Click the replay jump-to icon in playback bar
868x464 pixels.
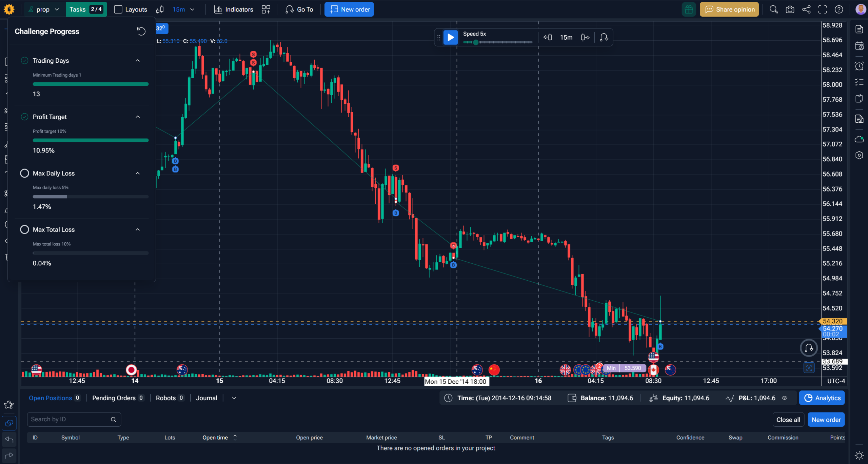coord(604,37)
